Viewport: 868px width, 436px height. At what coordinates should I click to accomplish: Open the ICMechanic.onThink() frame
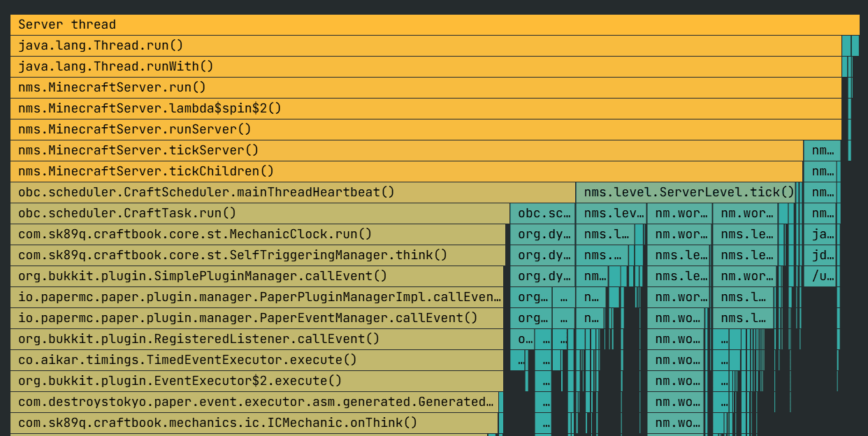pos(210,423)
